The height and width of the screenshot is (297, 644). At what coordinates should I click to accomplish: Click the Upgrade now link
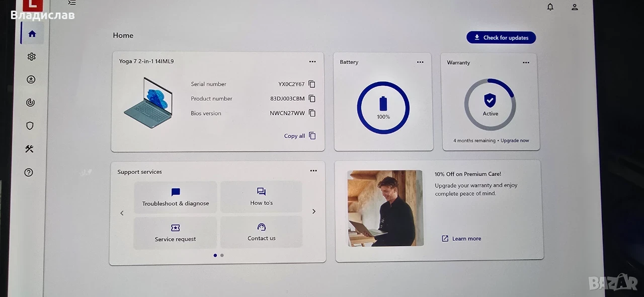[515, 141]
